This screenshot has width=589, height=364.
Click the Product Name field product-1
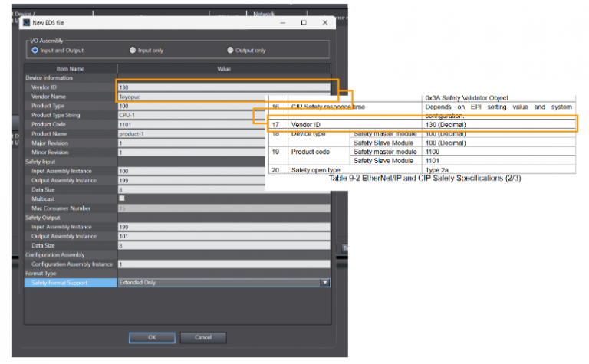click(x=192, y=133)
